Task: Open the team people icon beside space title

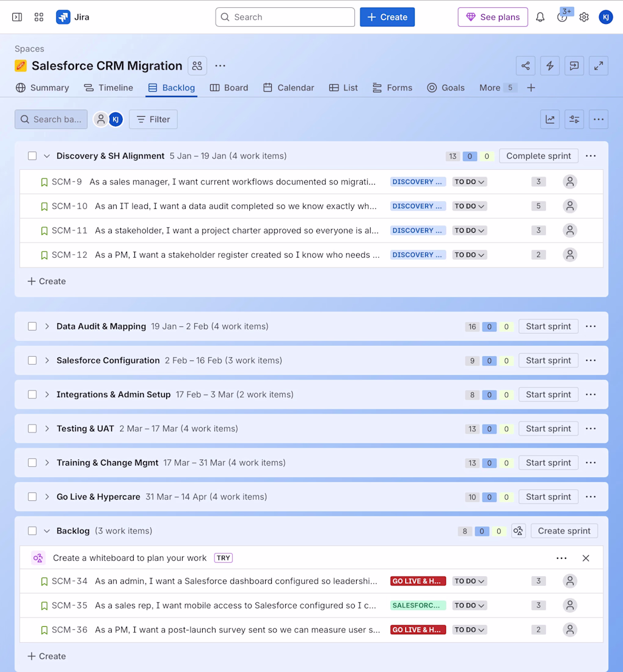Action: click(x=197, y=65)
